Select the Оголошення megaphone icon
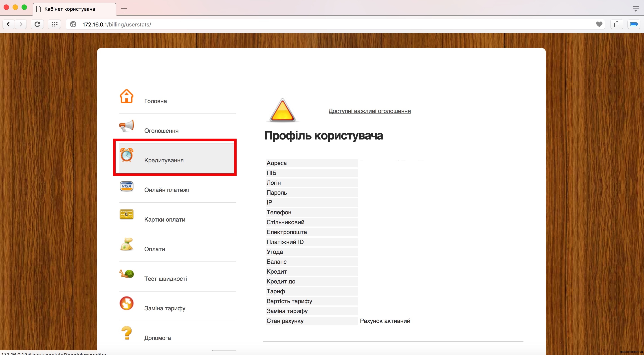644x355 pixels. pyautogui.click(x=127, y=126)
